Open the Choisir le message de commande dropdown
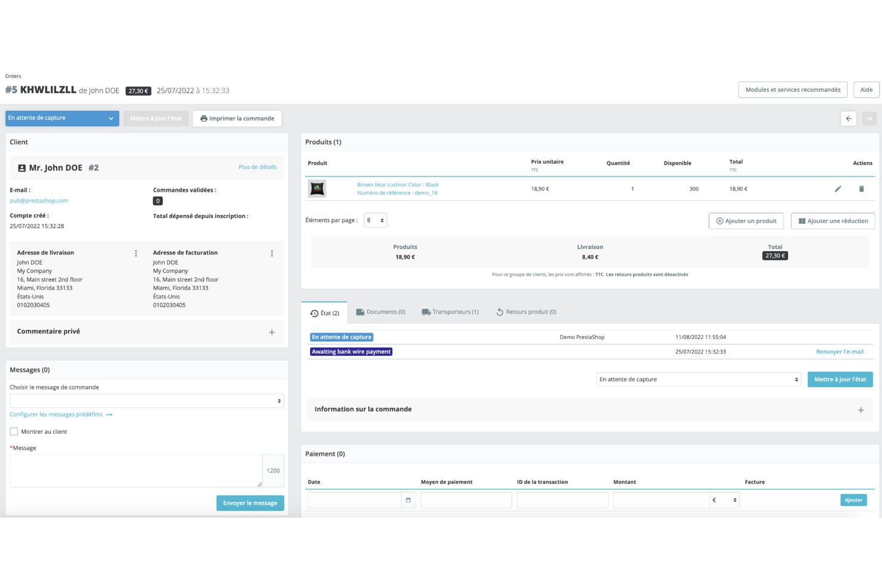Image resolution: width=882 pixels, height=588 pixels. click(x=147, y=400)
